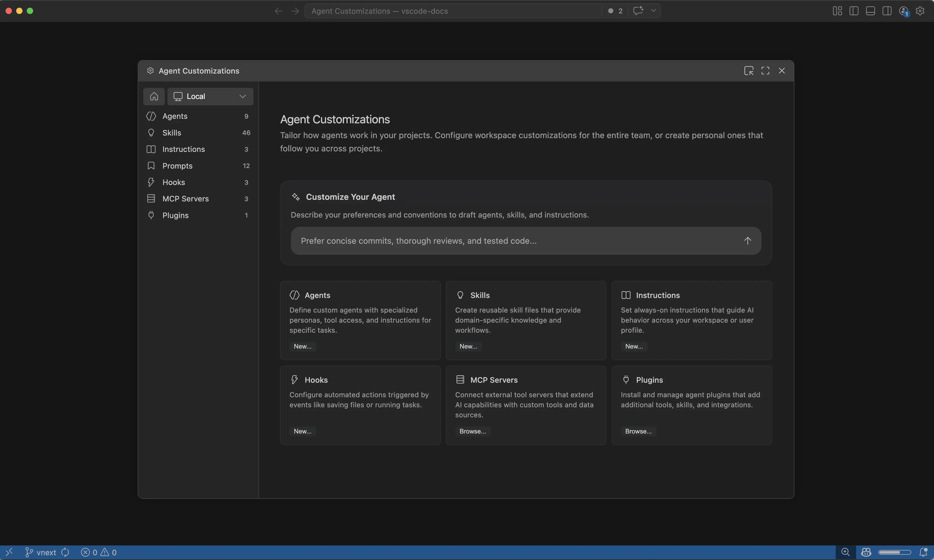Open the Prompts section
The height and width of the screenshot is (560, 934).
[178, 166]
